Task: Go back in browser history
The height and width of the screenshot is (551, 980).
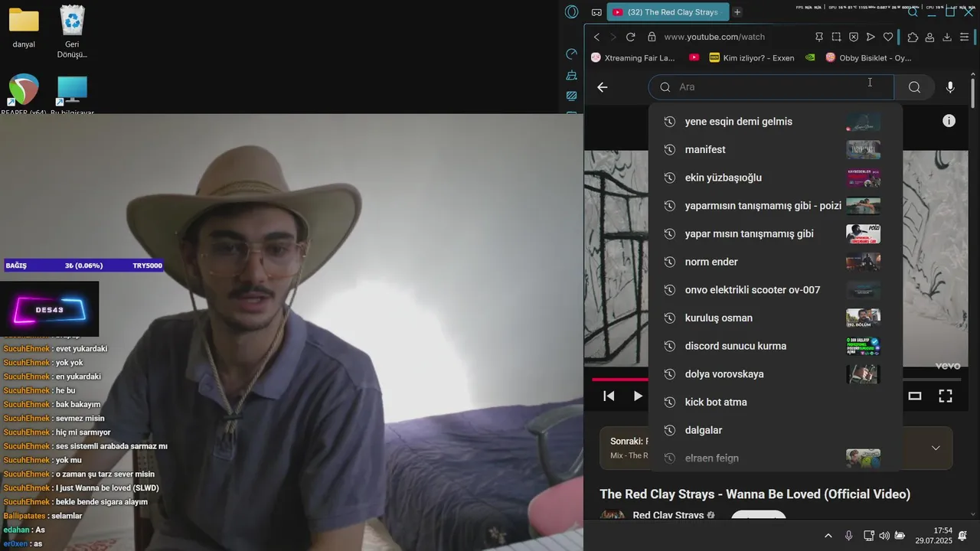Action: point(596,37)
